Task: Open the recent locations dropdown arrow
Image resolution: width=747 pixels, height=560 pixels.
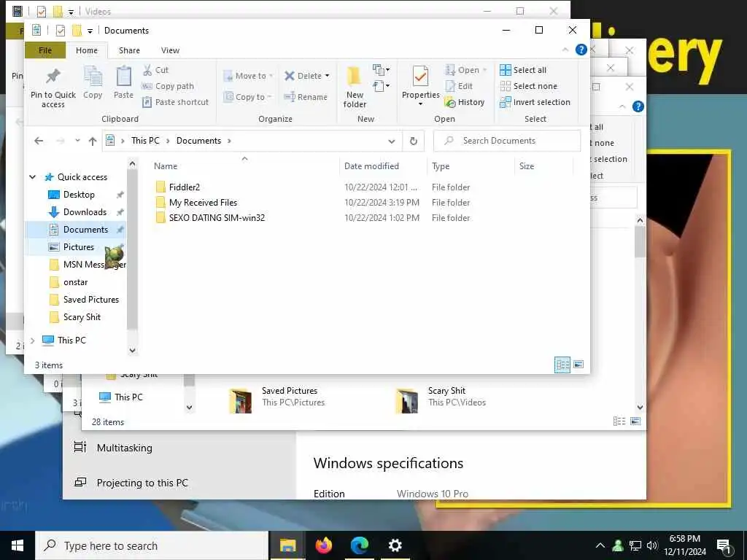Action: tap(77, 141)
